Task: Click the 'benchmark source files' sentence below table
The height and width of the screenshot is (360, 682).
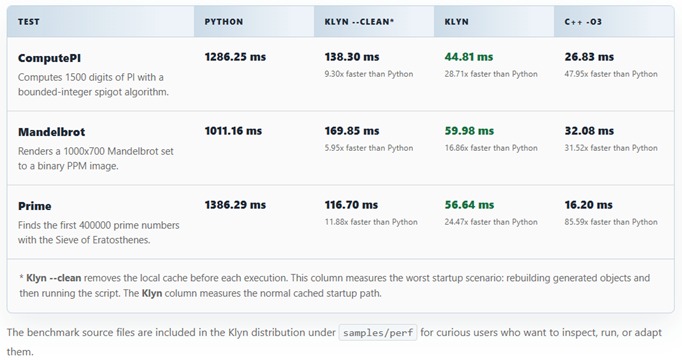Action: [x=334, y=342]
